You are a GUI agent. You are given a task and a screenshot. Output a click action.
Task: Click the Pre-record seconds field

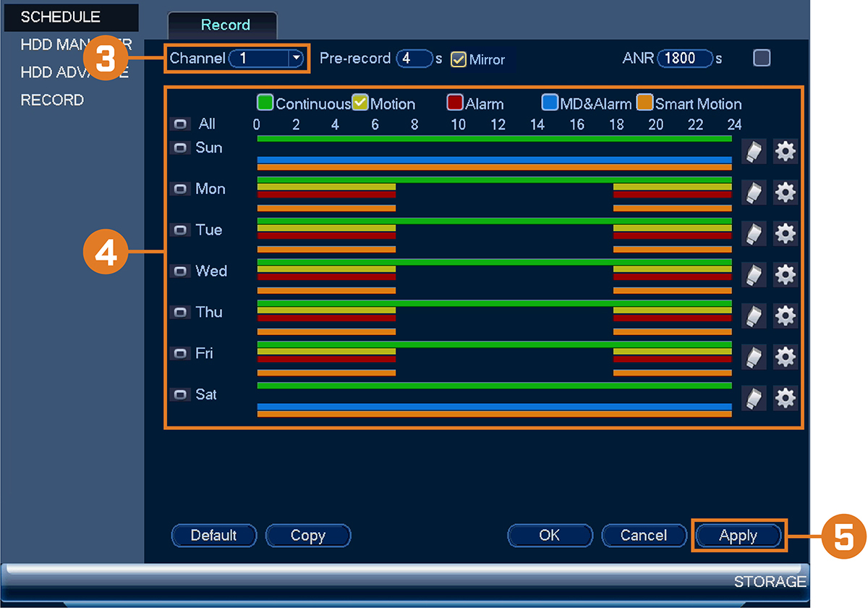[x=414, y=59]
